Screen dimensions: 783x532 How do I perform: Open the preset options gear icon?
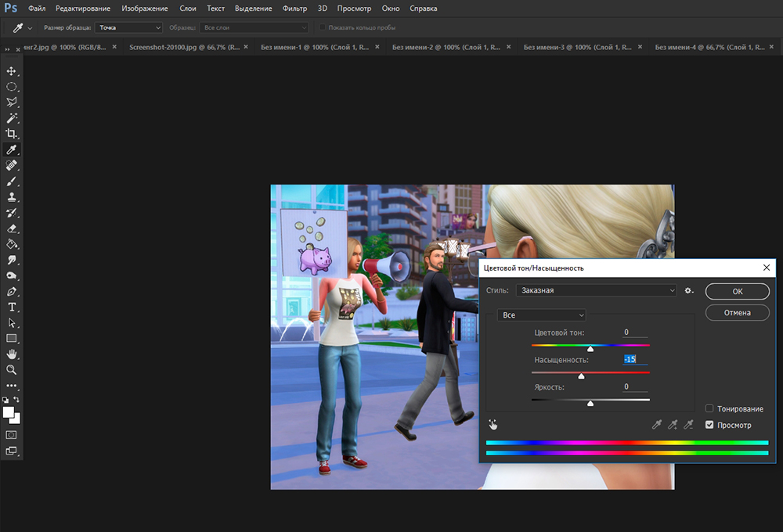coord(689,291)
